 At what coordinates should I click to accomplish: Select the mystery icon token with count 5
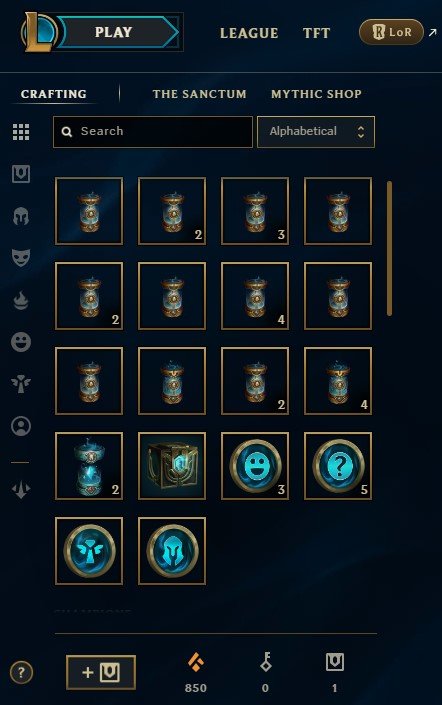338,466
